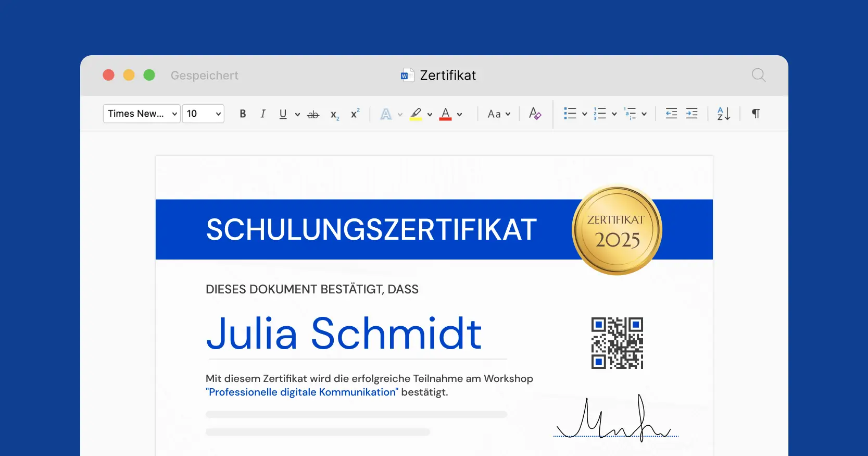Open the Times New Roman font dropdown
This screenshot has height=456, width=868.
click(x=142, y=114)
